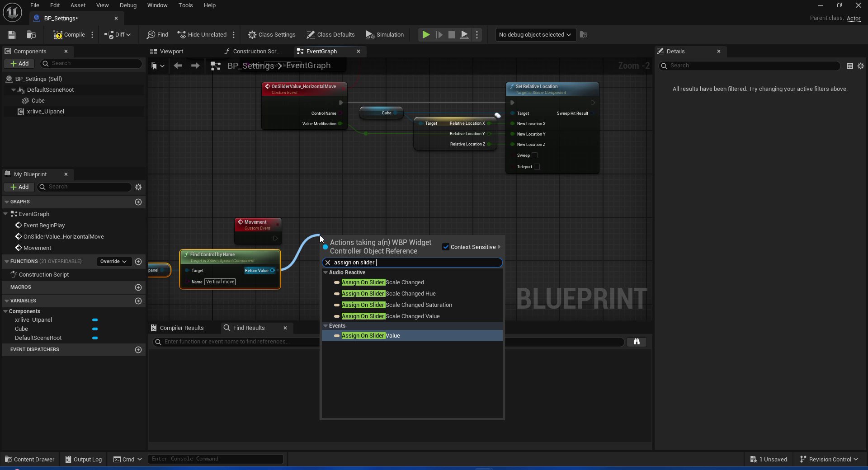Click the xrlive_UIpanel variable type pill
The image size is (868, 470).
95,320
